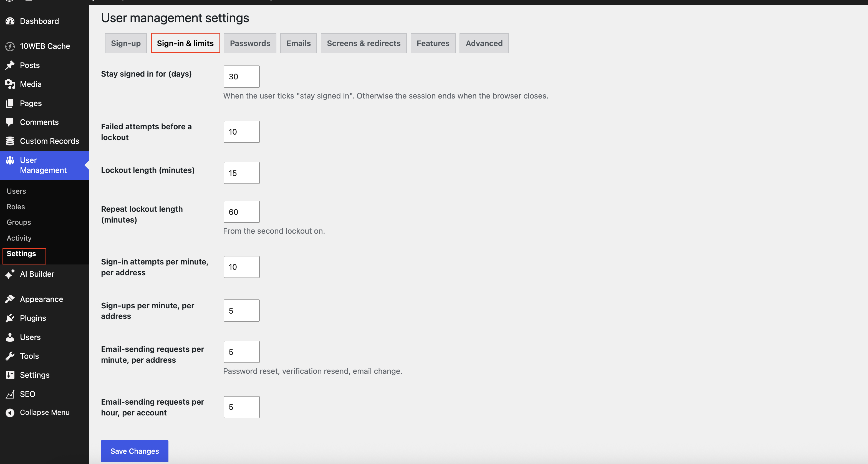The width and height of the screenshot is (868, 464).
Task: Focus Email-sending requests per hour field
Action: coord(242,407)
